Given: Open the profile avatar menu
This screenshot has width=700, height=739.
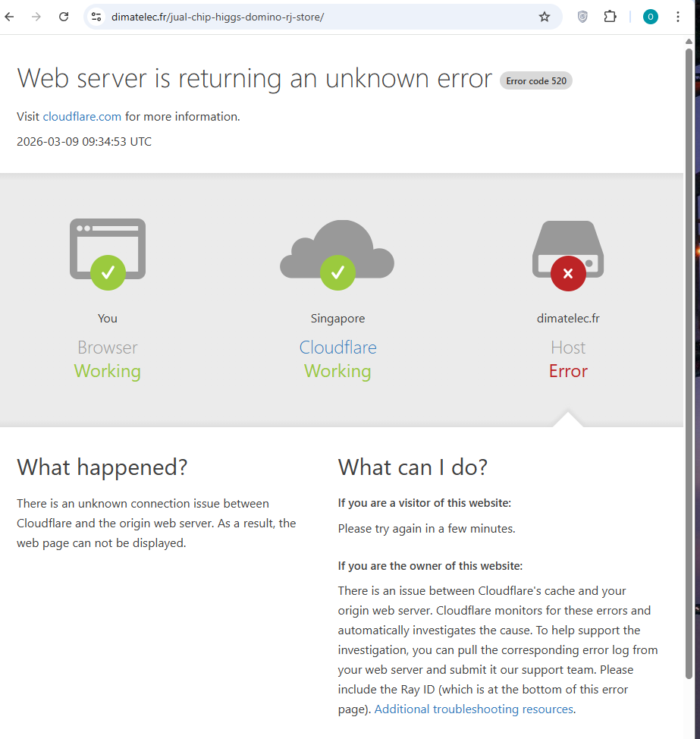Looking at the screenshot, I should click(651, 17).
